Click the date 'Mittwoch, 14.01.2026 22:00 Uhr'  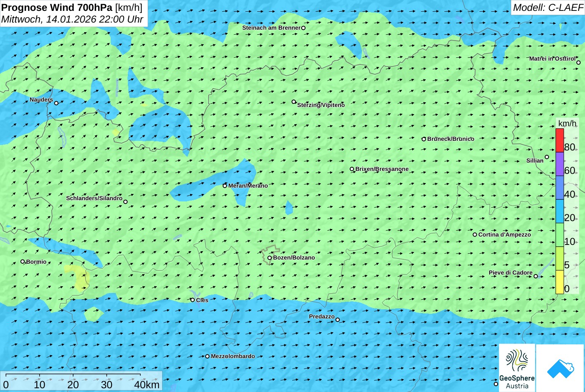pyautogui.click(x=72, y=19)
